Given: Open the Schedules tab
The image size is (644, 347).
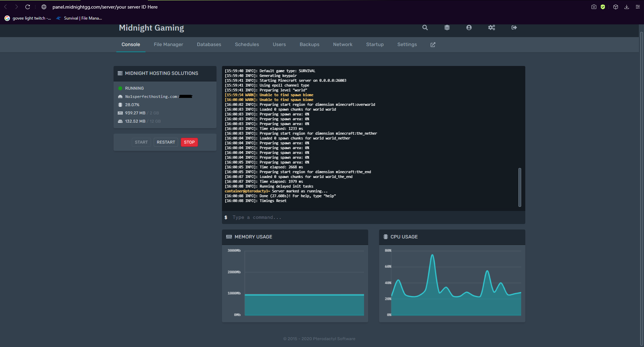Looking at the screenshot, I should [247, 45].
